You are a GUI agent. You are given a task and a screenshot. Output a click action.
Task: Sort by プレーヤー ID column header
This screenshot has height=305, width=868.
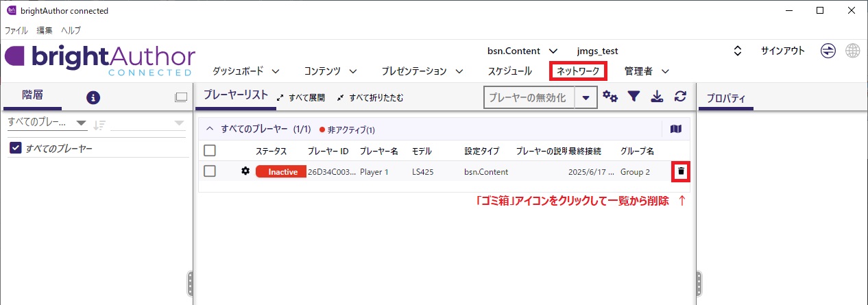coord(328,151)
